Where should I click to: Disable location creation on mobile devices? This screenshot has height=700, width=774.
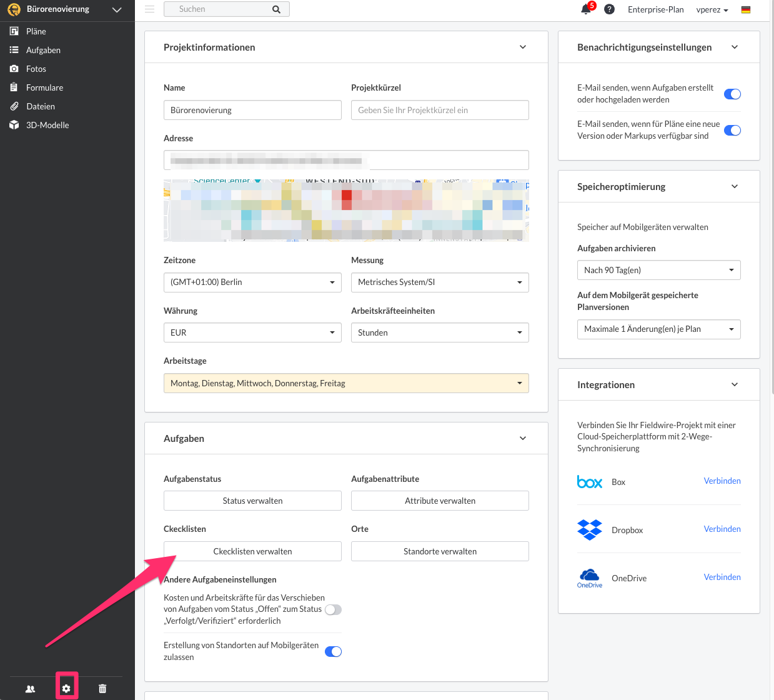(x=333, y=652)
